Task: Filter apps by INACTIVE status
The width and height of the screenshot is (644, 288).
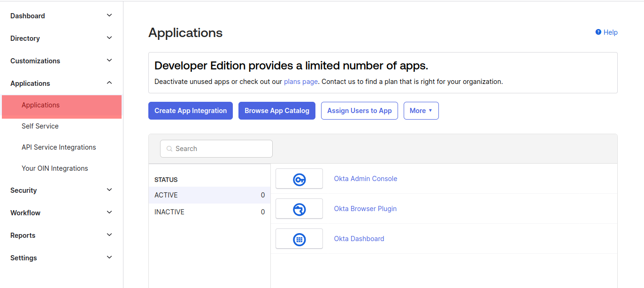Action: tap(169, 212)
